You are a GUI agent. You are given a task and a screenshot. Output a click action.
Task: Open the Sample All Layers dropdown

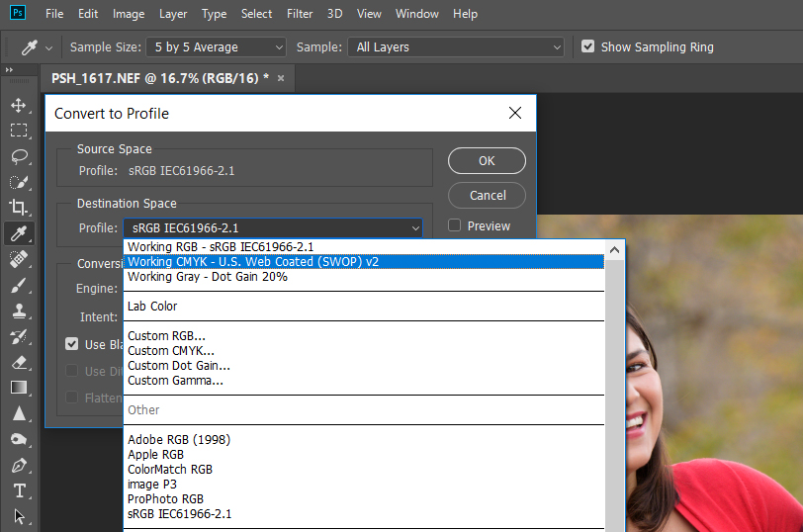(457, 47)
